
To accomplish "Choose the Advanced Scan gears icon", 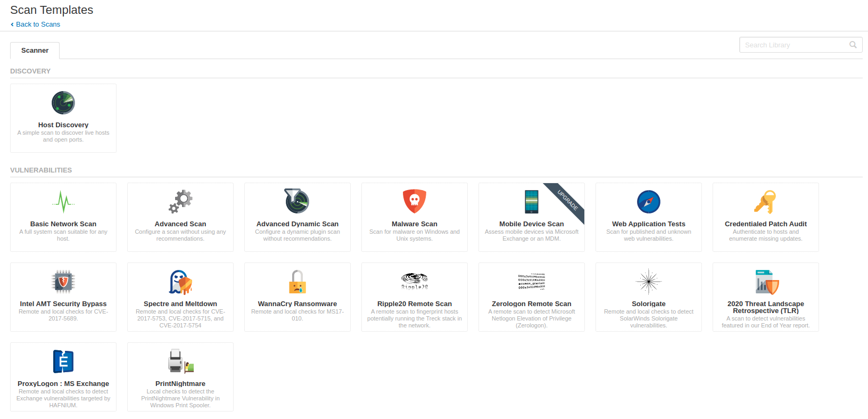I will pos(180,202).
